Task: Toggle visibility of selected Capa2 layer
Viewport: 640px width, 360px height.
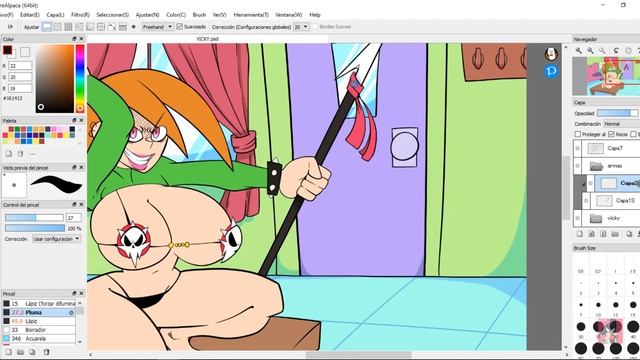Action: click(590, 183)
